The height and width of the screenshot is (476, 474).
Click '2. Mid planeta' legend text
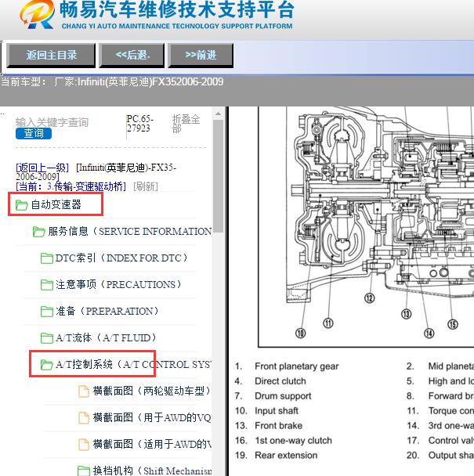click(x=440, y=366)
